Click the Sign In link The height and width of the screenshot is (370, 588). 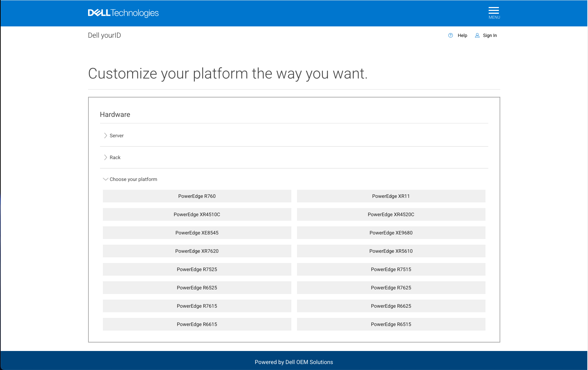pyautogui.click(x=490, y=36)
